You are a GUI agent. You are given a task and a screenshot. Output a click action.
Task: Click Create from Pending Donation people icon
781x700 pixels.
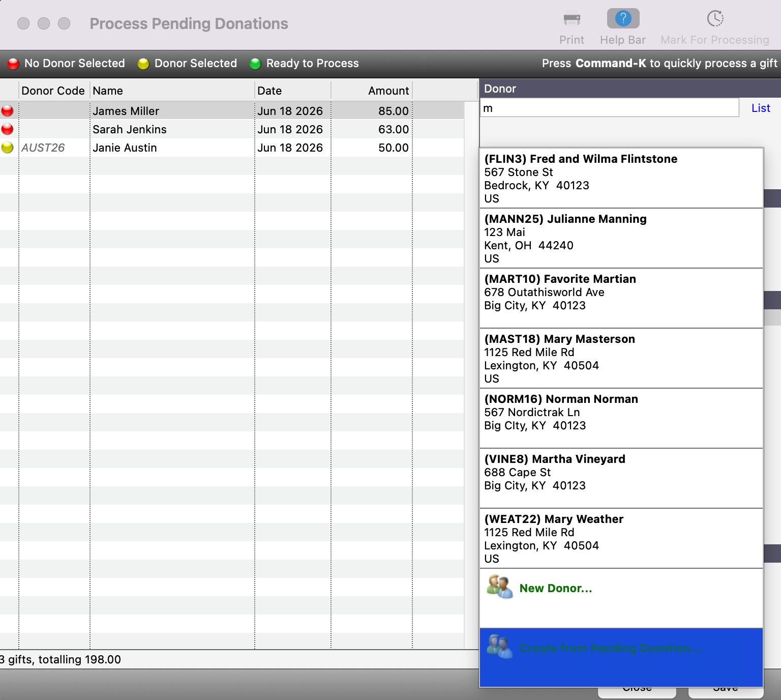point(499,646)
